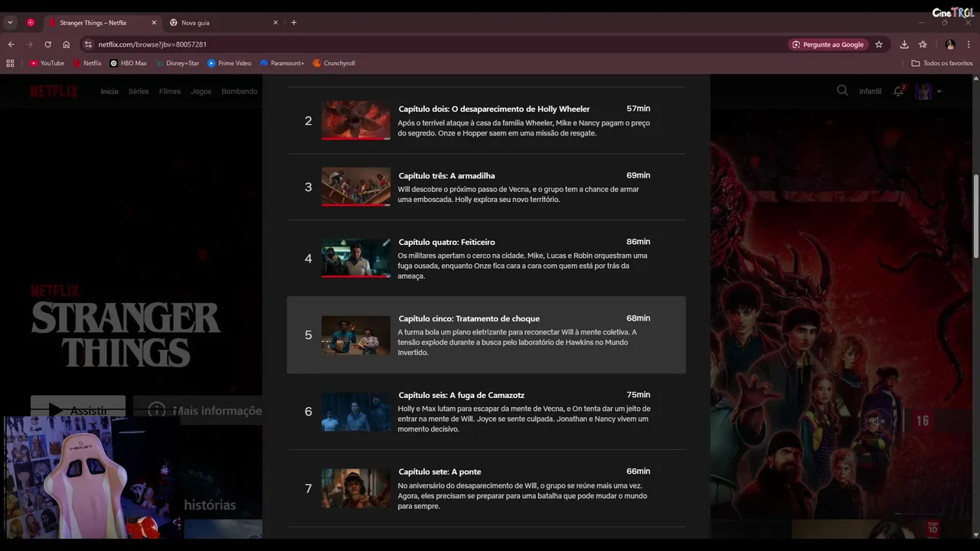The width and height of the screenshot is (980, 551).
Task: Play episode 4 Feiticeiro thumbnail
Action: 356,259
